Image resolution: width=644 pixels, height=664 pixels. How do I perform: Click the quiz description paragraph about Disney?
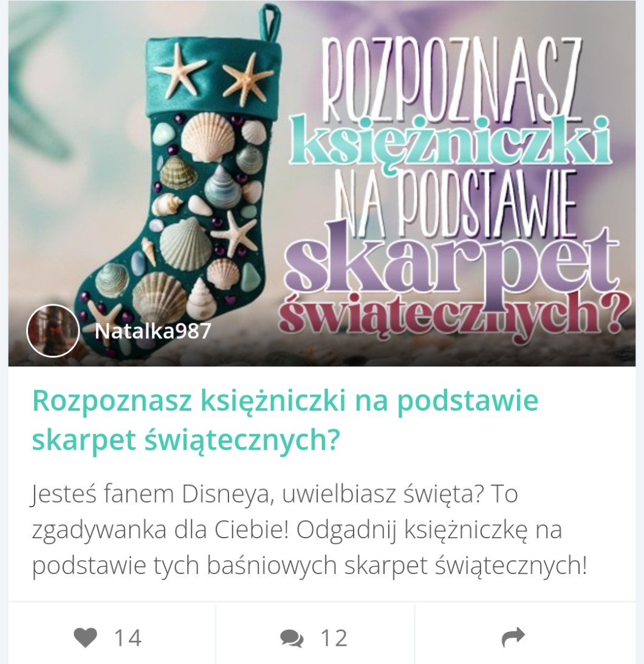(x=309, y=530)
